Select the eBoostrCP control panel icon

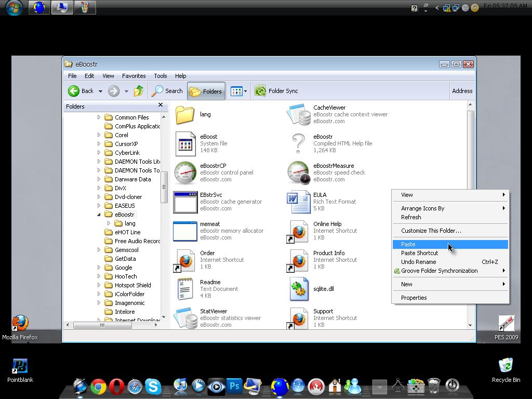tap(185, 172)
